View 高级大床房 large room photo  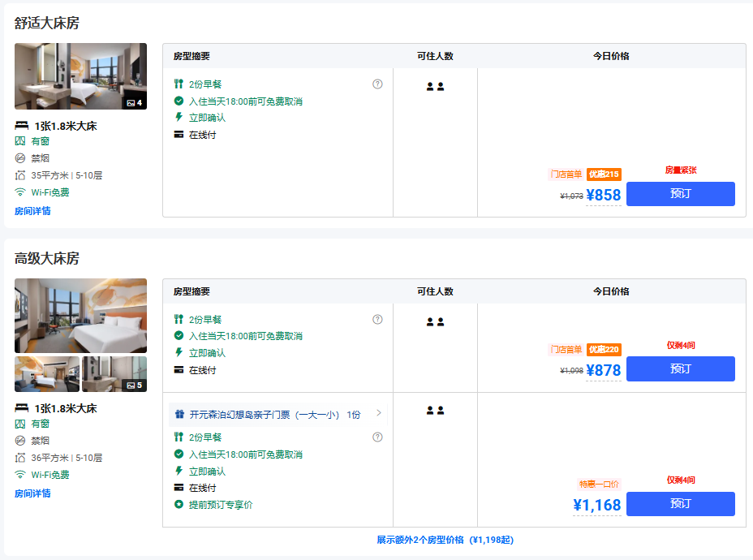(x=80, y=315)
